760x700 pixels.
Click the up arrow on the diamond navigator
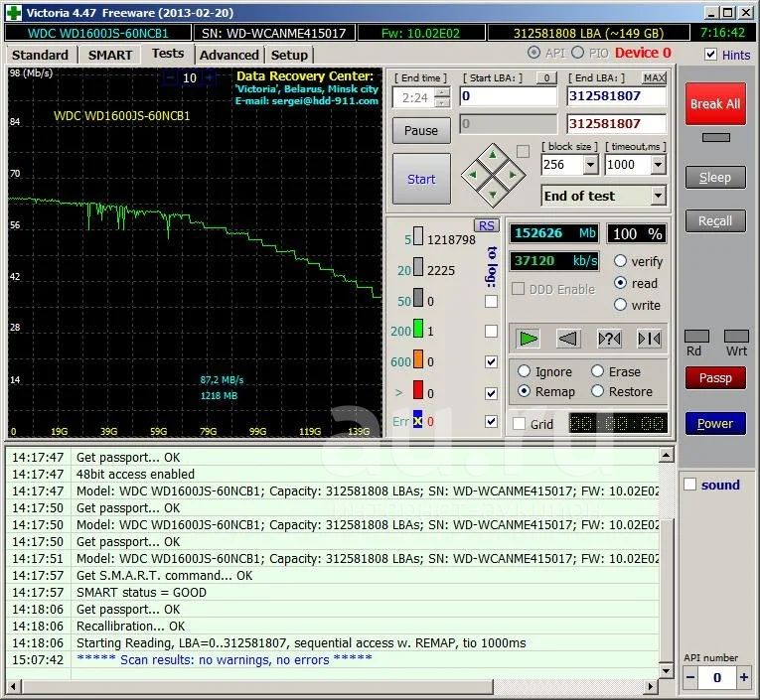(x=493, y=155)
